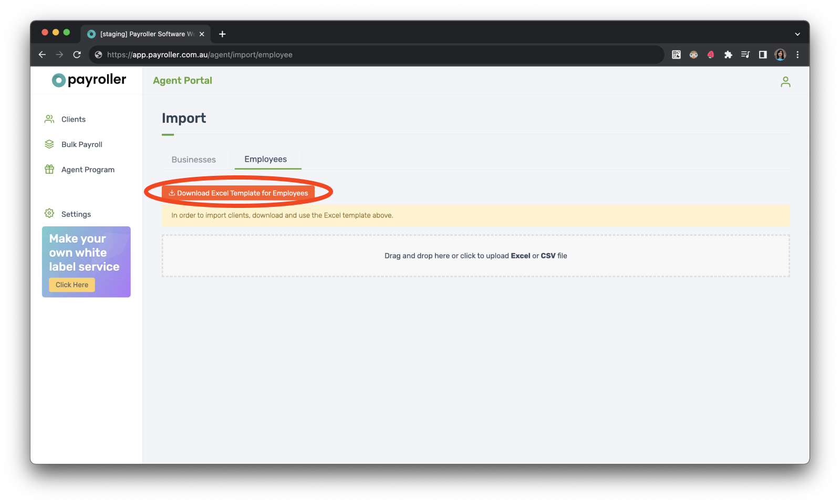This screenshot has height=504, width=840.
Task: Click the Payroller logo
Action: pos(89,80)
